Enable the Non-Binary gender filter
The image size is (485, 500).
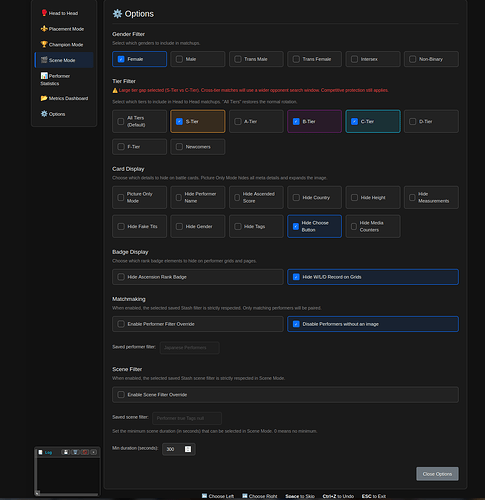[431, 59]
